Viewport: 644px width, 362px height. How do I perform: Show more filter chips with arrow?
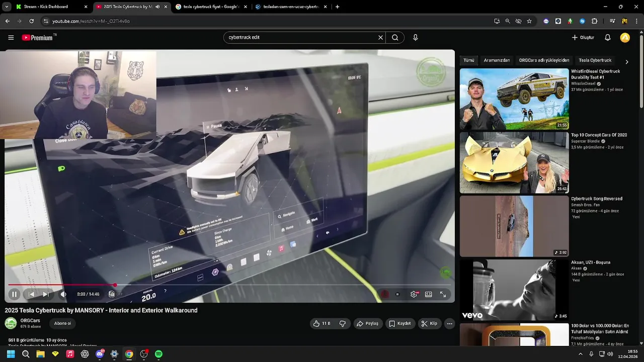(627, 62)
